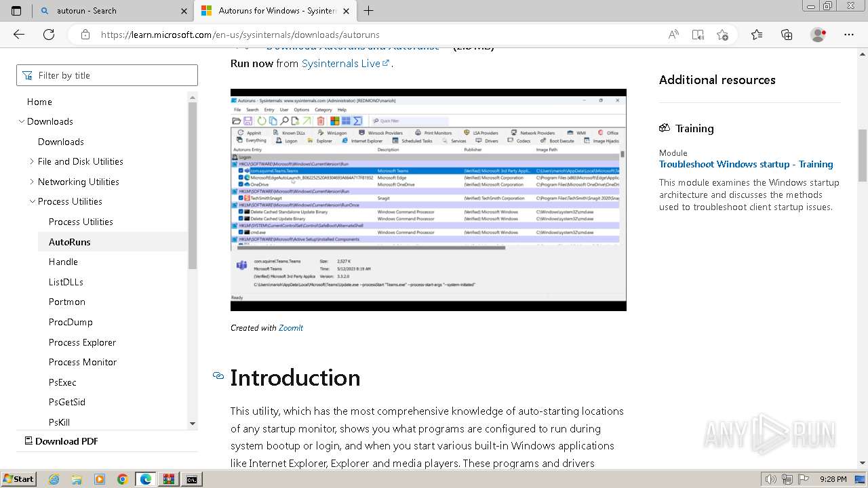Select AutoRuns in the sidebar

tap(69, 242)
